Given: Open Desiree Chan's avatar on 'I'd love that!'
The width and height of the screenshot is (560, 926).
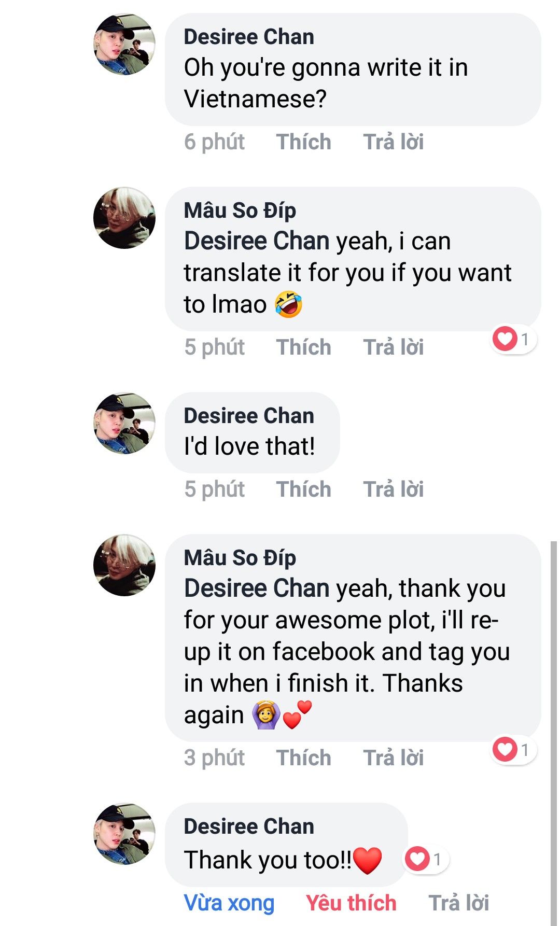Looking at the screenshot, I should 124,423.
